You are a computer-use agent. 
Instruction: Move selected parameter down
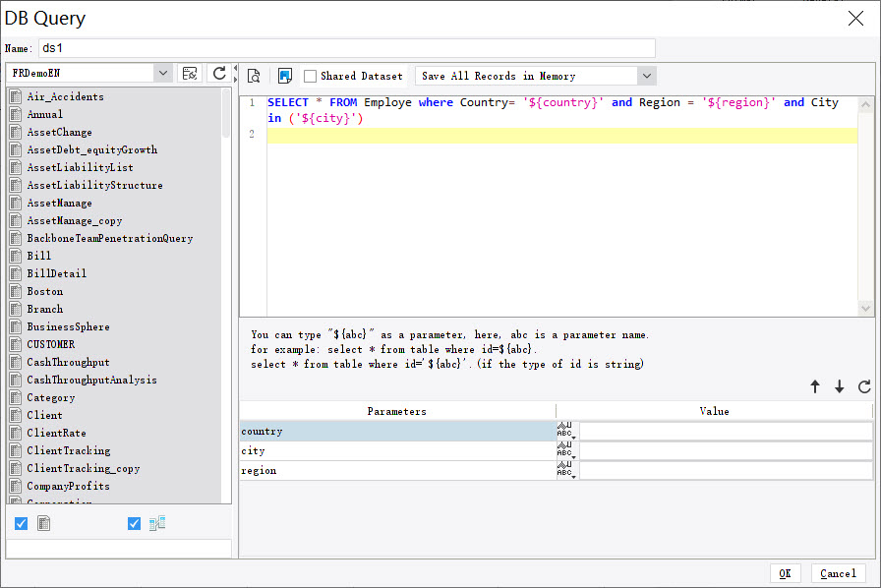click(839, 387)
